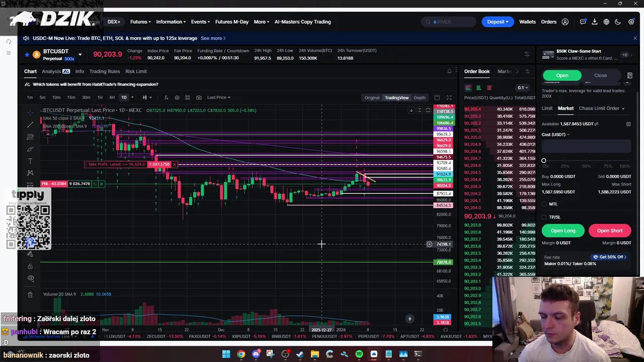The height and width of the screenshot is (362, 644).
Task: Open ticker preferences sliders icon
Action: click(527, 54)
